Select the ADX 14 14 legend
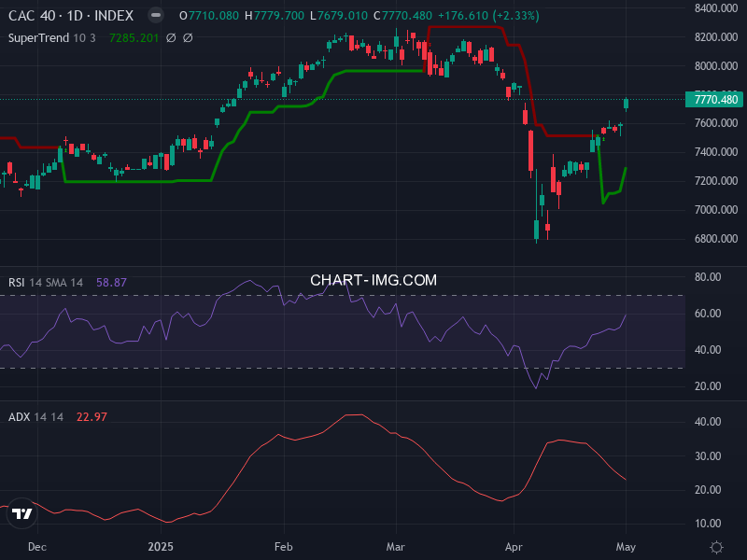This screenshot has width=747, height=560. (x=35, y=416)
